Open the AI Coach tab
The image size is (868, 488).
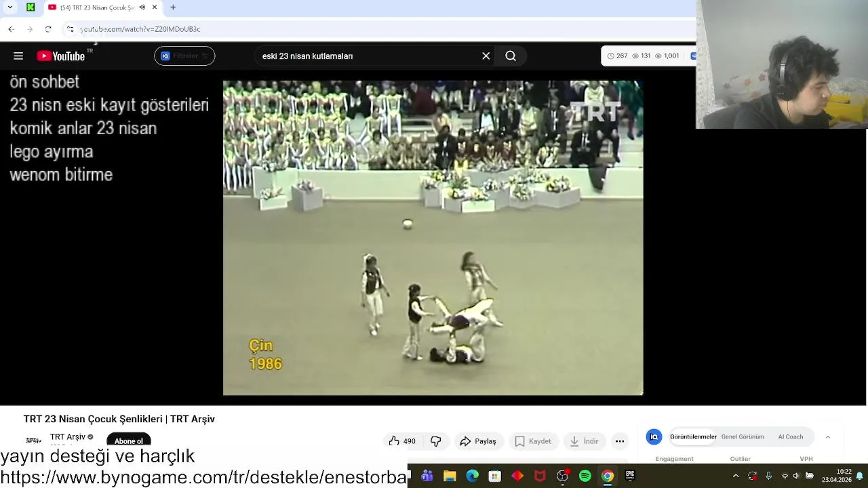pos(791,437)
